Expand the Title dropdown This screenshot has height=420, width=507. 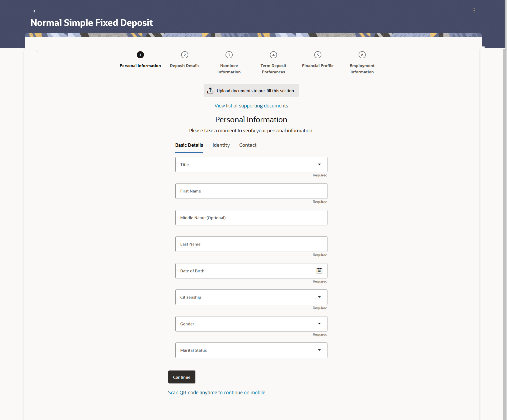pos(319,164)
